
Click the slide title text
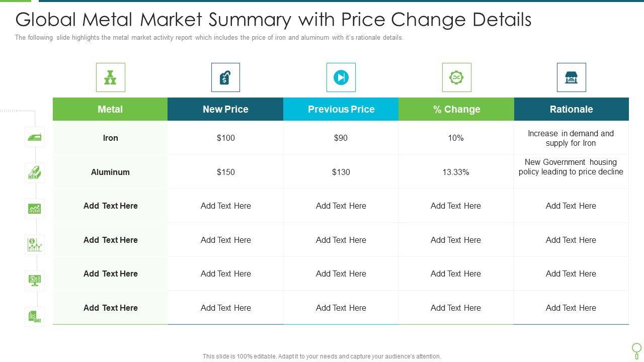coord(273,20)
